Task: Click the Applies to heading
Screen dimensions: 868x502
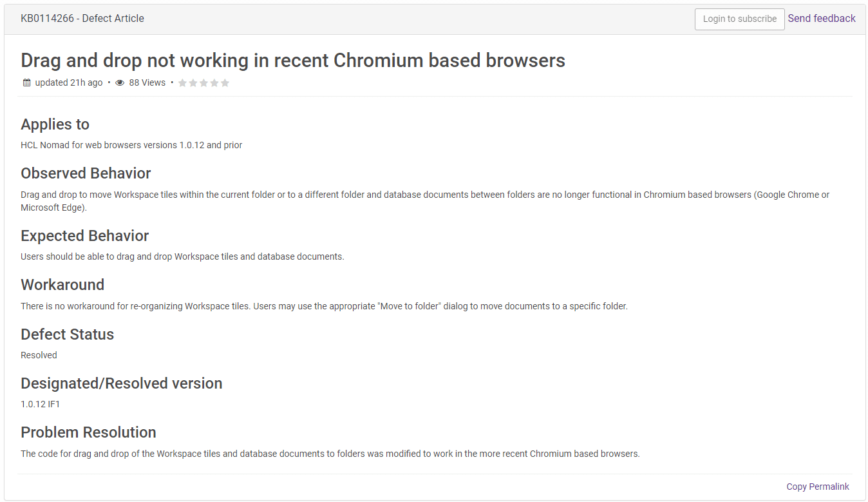Action: pyautogui.click(x=55, y=124)
